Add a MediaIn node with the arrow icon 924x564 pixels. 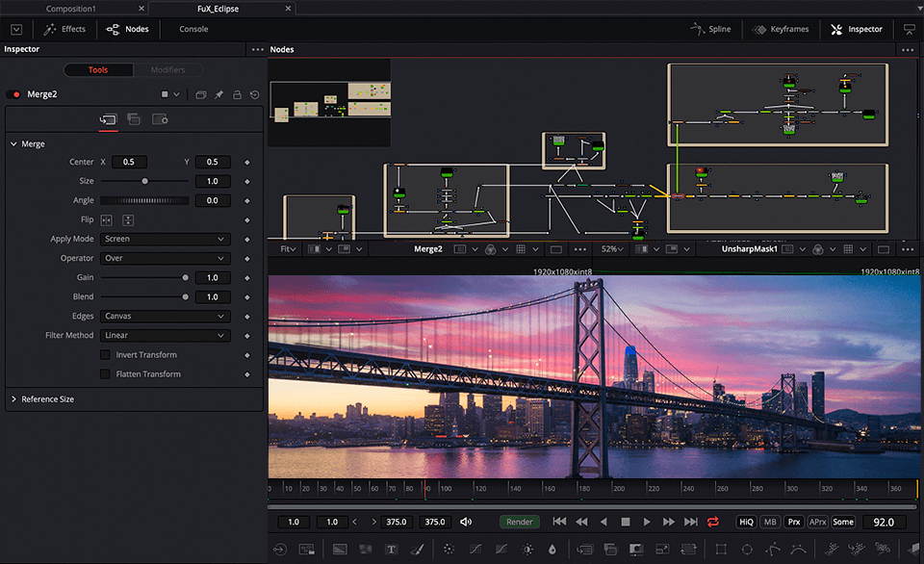[279, 550]
